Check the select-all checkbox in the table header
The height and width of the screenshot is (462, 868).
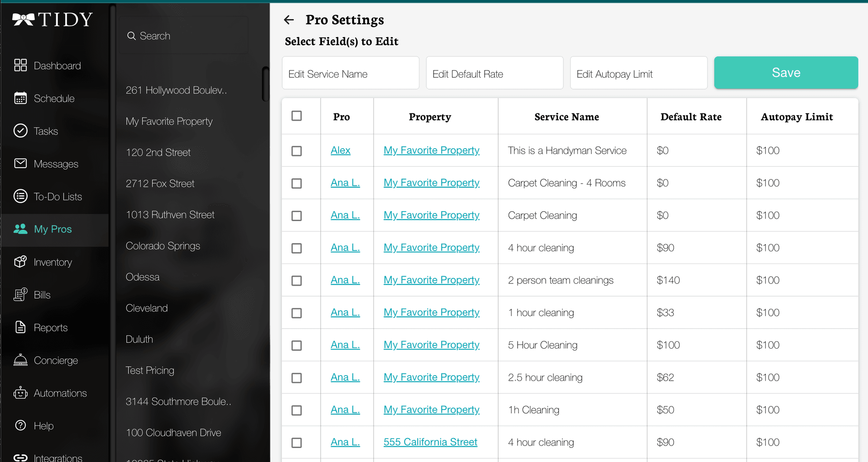297,116
